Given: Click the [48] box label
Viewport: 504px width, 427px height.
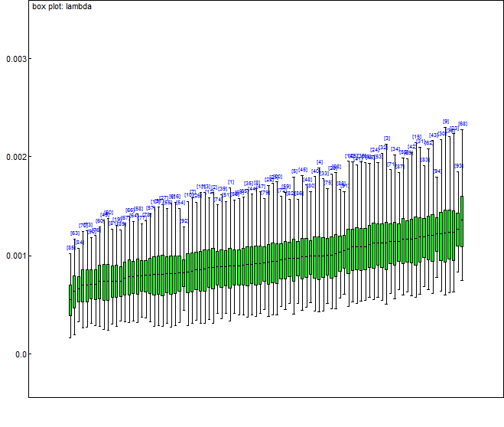Looking at the screenshot, I should (307, 179).
